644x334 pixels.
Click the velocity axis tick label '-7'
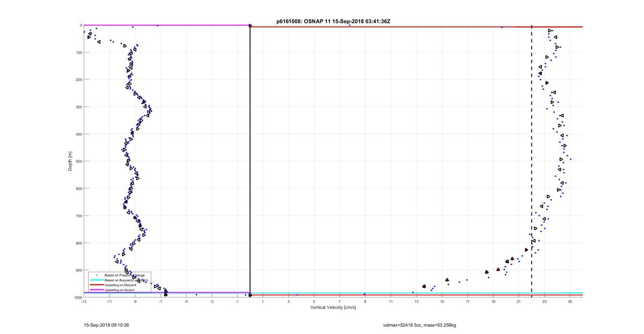(160, 302)
